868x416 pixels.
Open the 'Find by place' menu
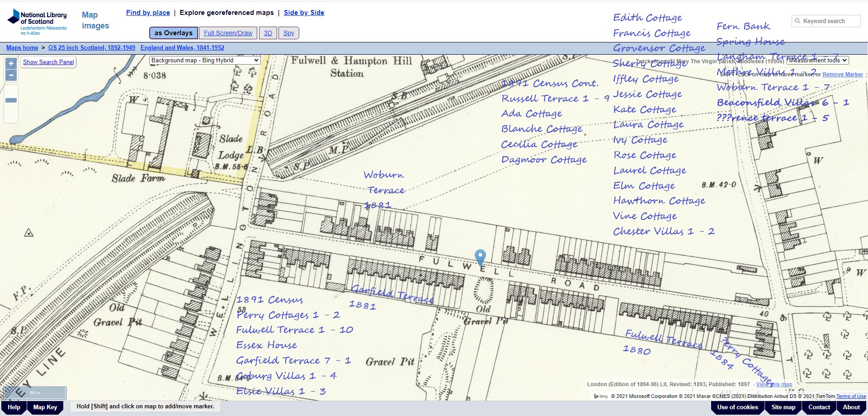tap(148, 13)
